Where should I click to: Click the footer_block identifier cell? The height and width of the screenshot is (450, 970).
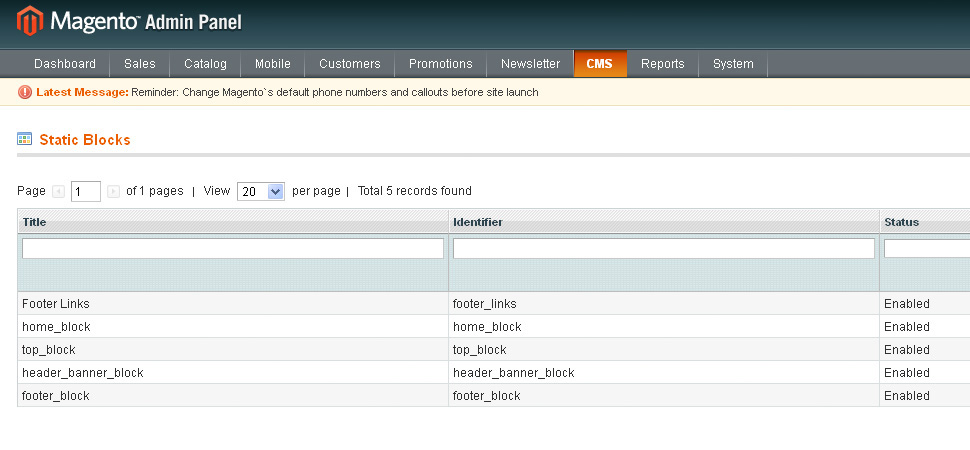pyautogui.click(x=664, y=396)
